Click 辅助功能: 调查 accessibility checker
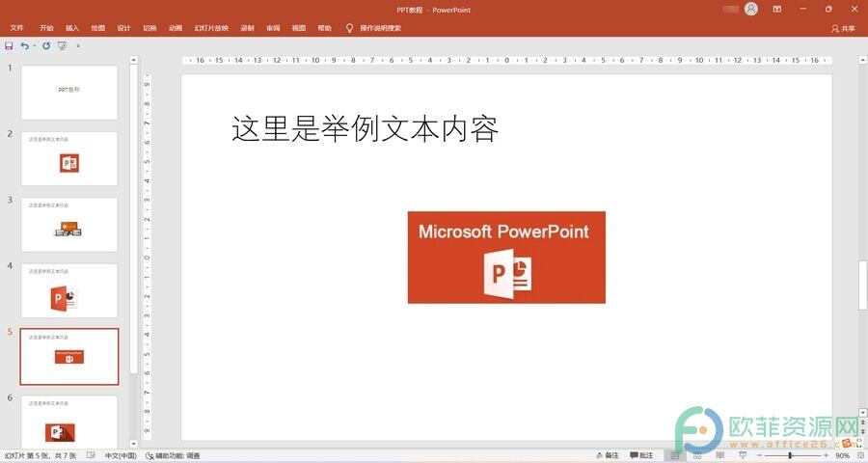This screenshot has width=868, height=463. [173, 455]
